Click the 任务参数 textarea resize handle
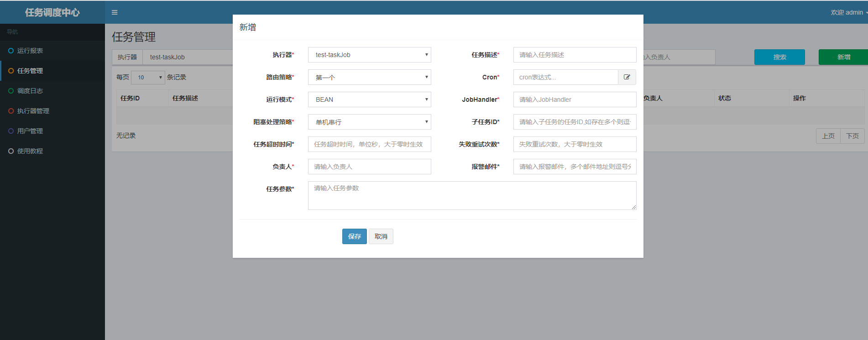This screenshot has height=340, width=868. (x=634, y=207)
